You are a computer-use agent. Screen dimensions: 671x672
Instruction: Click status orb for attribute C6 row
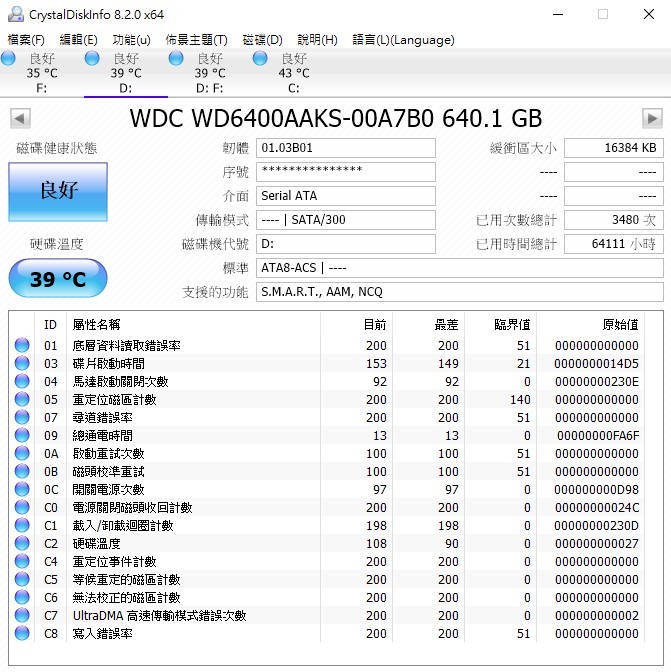click(x=22, y=597)
